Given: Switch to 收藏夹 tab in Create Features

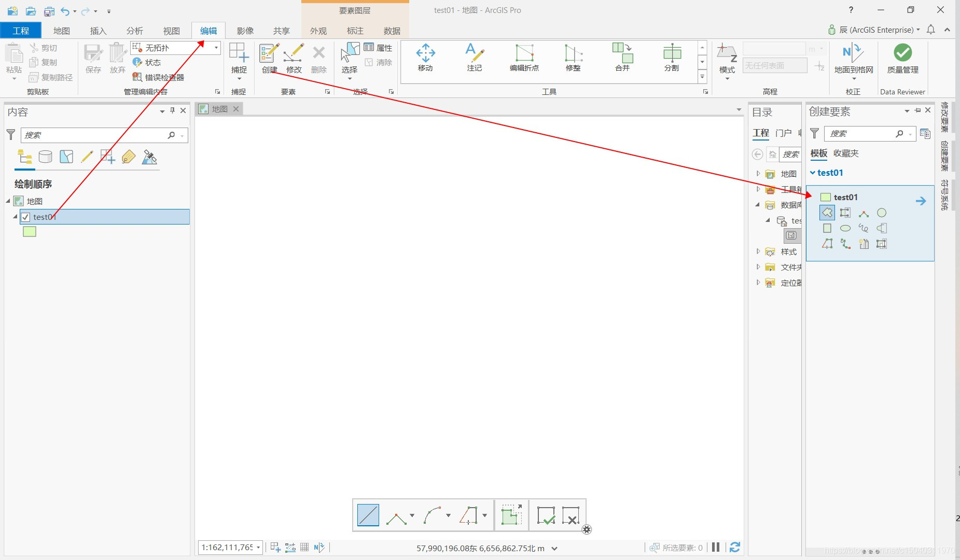Looking at the screenshot, I should [x=846, y=153].
